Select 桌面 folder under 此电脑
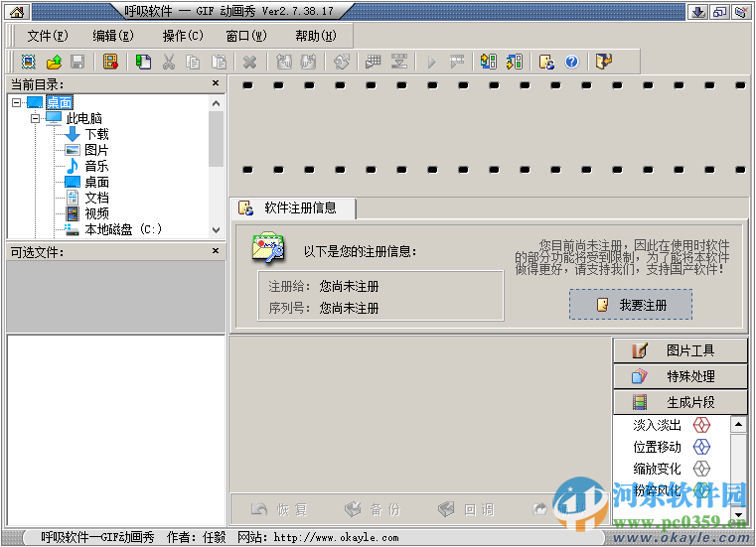Viewport: 756px width, 547px height. pyautogui.click(x=97, y=182)
